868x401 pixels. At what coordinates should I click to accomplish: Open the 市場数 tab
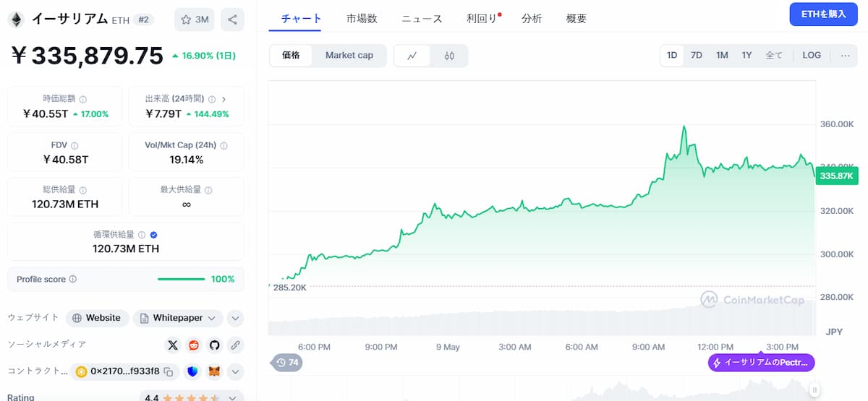click(x=362, y=19)
